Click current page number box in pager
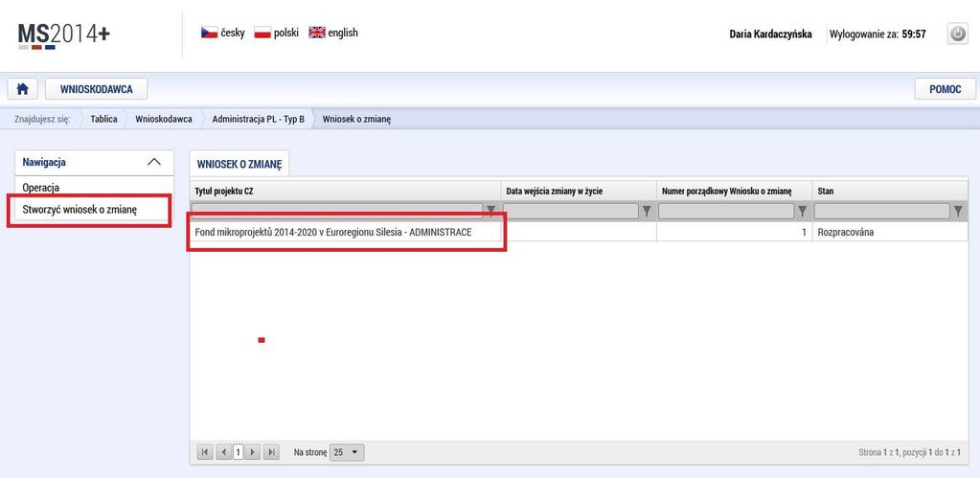The width and height of the screenshot is (980, 478). pos(239,452)
